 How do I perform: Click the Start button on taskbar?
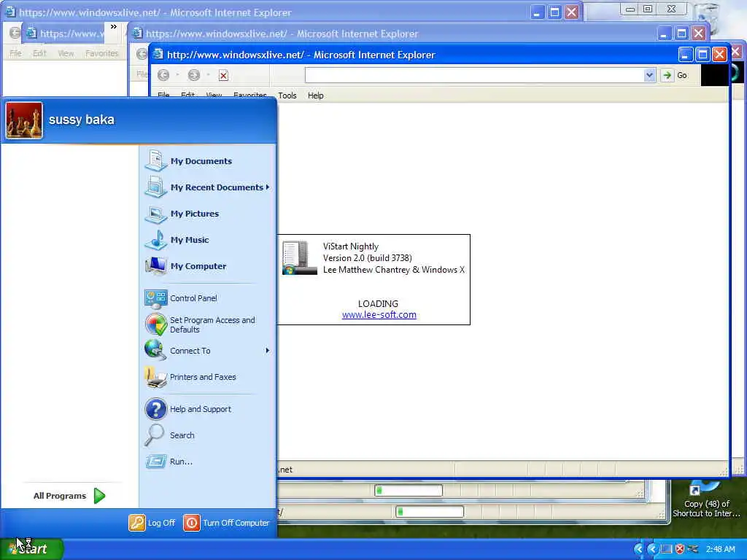(x=31, y=549)
